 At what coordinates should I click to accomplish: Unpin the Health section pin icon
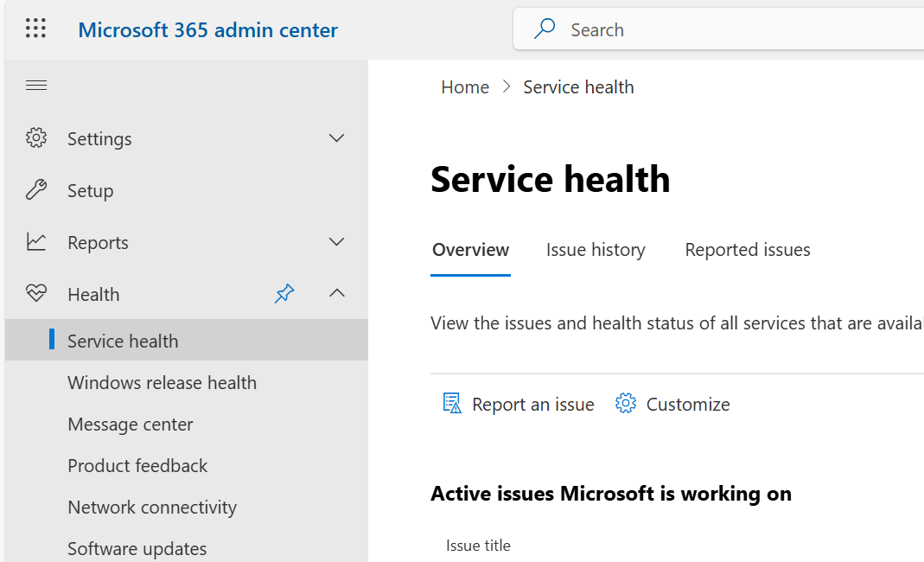[284, 294]
